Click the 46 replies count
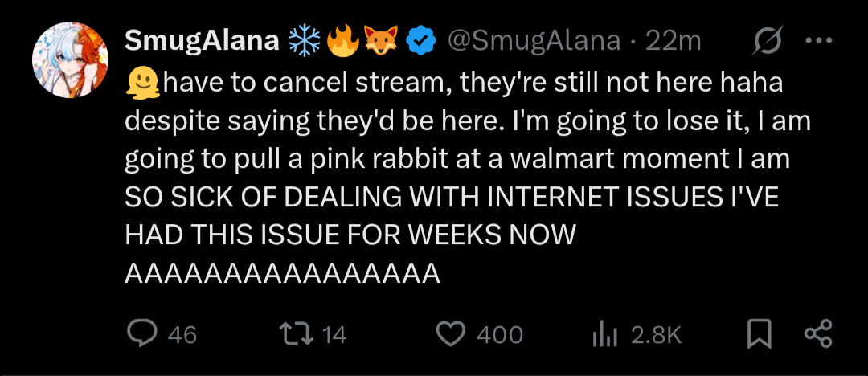Screen dimensions: 868x376 [182, 334]
